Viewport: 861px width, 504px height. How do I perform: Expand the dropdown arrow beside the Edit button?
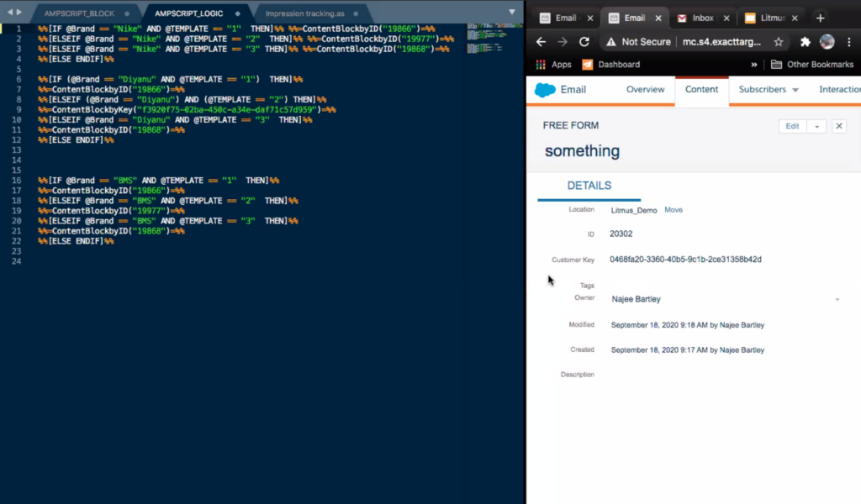[x=816, y=126]
